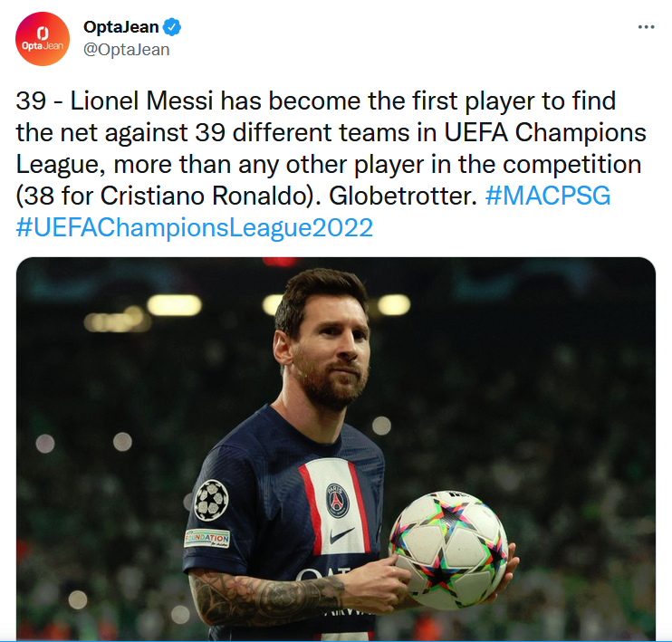The image size is (672, 642).
Task: Open the attached Messi photo
Action: click(x=336, y=449)
